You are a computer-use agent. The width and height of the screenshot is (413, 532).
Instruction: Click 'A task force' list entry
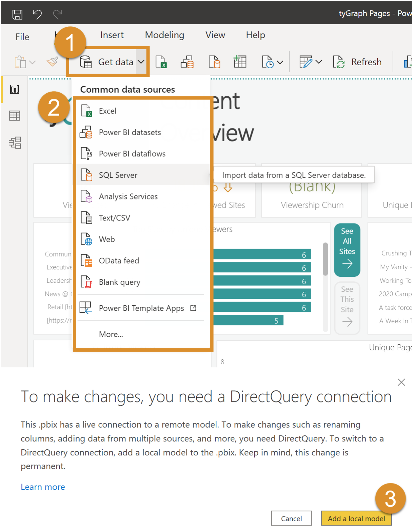click(x=395, y=307)
